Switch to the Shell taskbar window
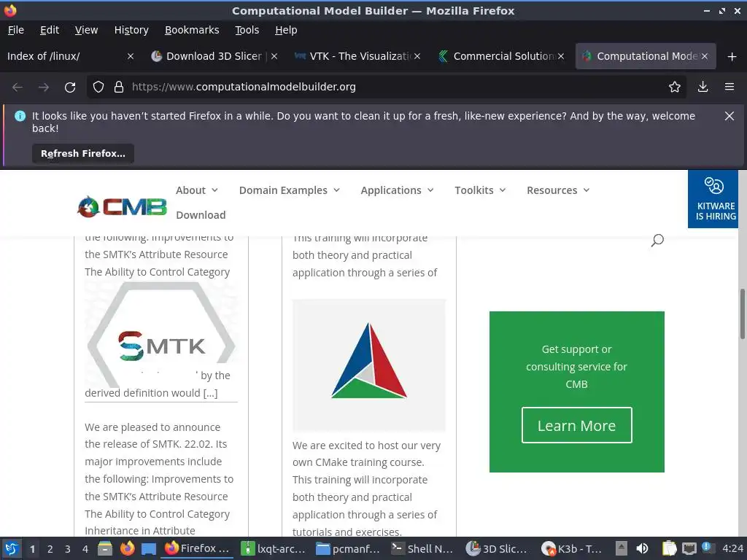This screenshot has width=747, height=560. (423, 548)
